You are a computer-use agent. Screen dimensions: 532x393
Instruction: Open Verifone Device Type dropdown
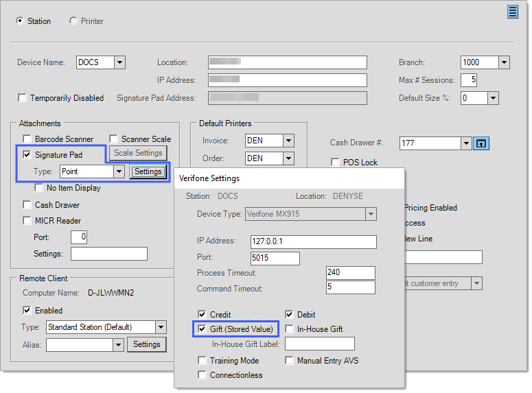[x=371, y=214]
